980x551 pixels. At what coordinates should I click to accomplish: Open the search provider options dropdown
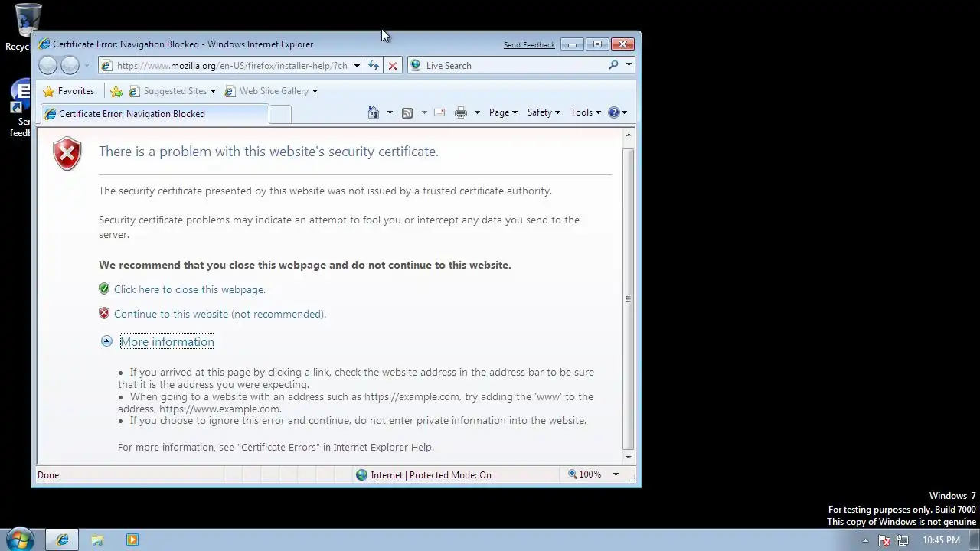629,65
